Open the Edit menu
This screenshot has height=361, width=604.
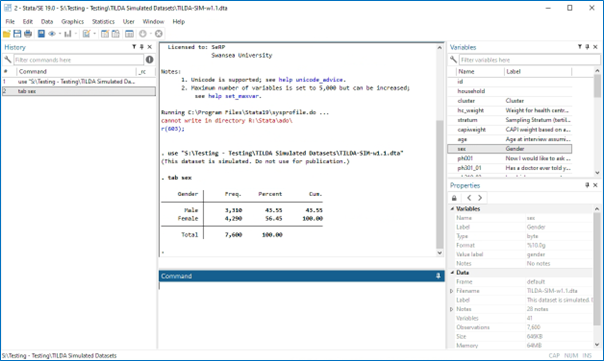(x=27, y=22)
